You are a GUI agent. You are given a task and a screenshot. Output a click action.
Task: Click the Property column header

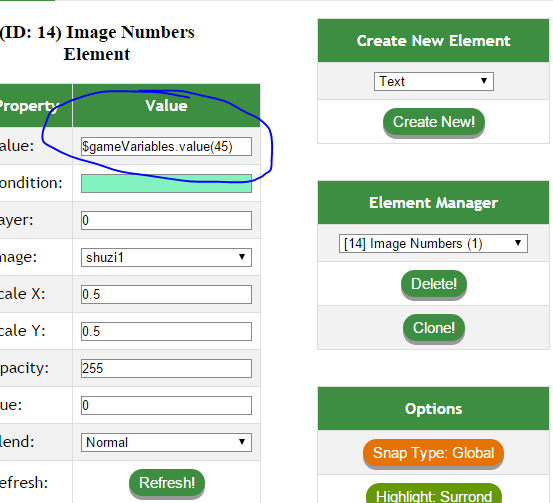coord(36,106)
